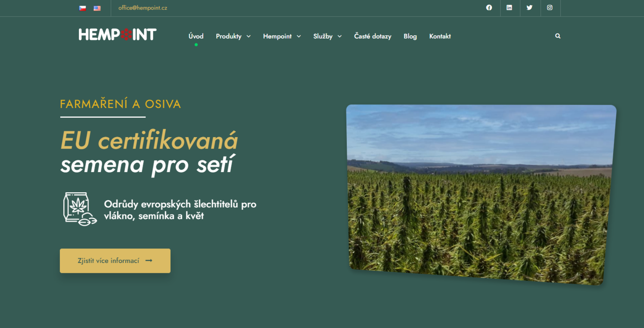Expand the Služby dropdown menu
The height and width of the screenshot is (328, 644).
click(327, 36)
